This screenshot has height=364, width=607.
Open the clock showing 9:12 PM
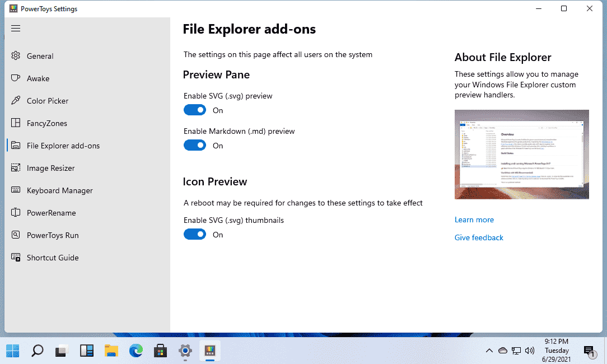pyautogui.click(x=557, y=351)
